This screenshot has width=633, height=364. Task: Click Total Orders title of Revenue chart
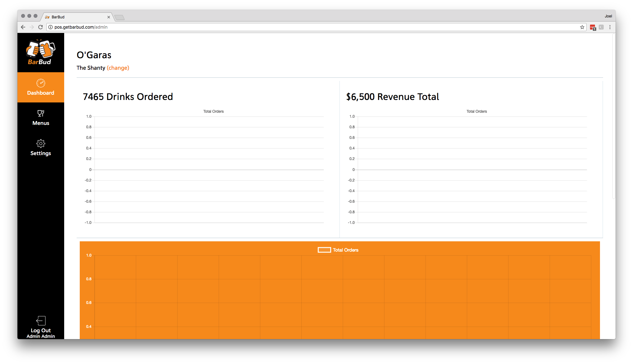click(x=477, y=111)
